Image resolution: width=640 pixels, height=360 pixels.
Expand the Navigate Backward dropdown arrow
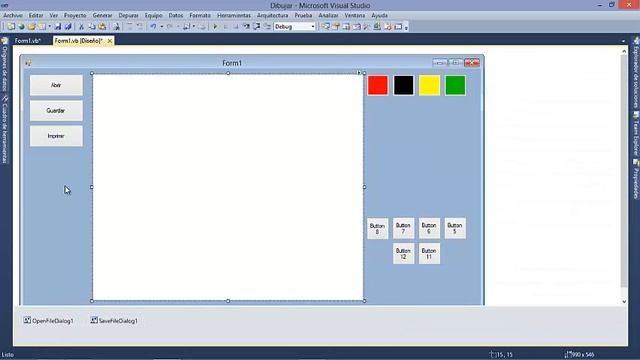click(193, 27)
